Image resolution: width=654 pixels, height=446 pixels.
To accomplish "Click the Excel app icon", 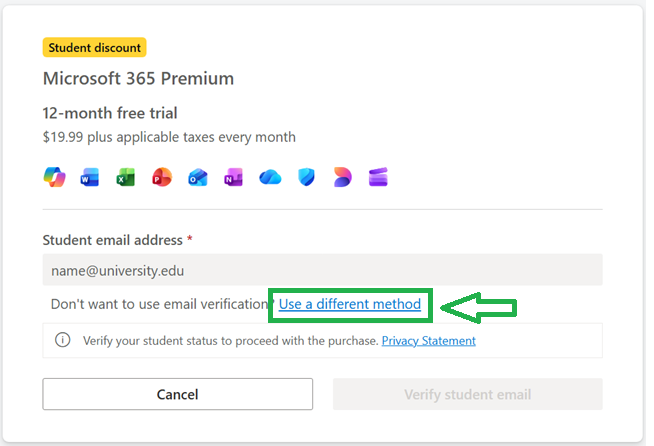I will click(126, 177).
